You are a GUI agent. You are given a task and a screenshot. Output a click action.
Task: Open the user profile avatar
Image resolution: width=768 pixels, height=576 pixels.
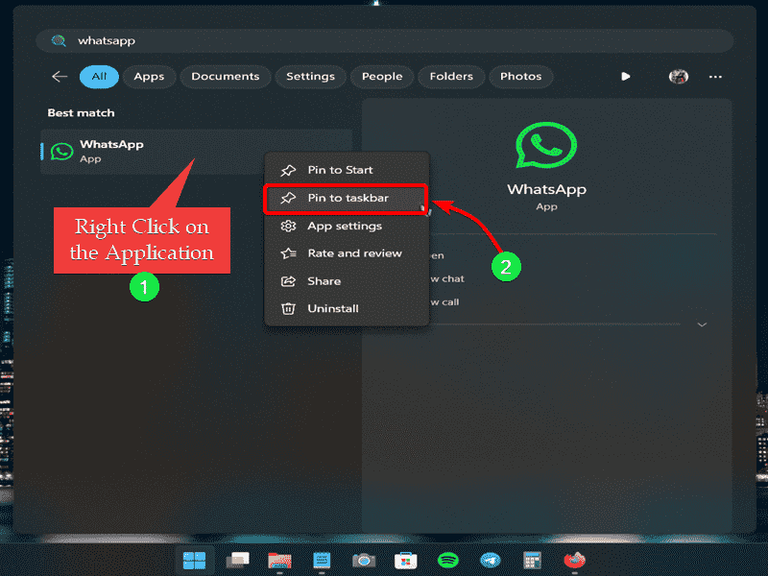point(678,76)
